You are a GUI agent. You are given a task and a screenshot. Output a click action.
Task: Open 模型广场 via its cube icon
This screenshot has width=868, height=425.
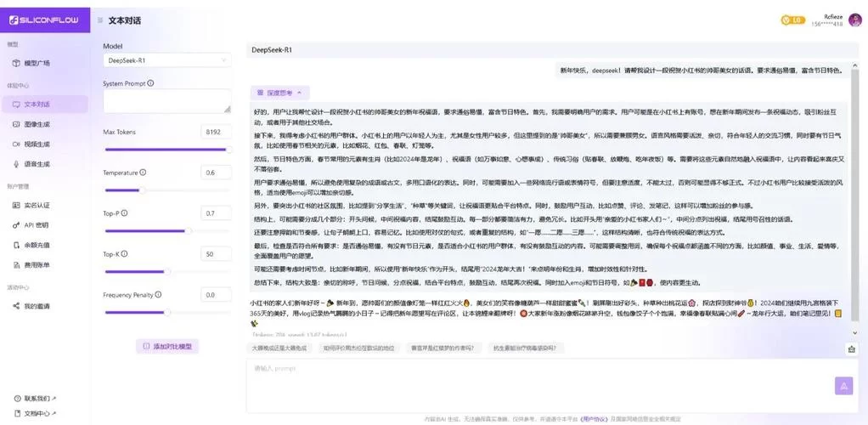pos(16,63)
